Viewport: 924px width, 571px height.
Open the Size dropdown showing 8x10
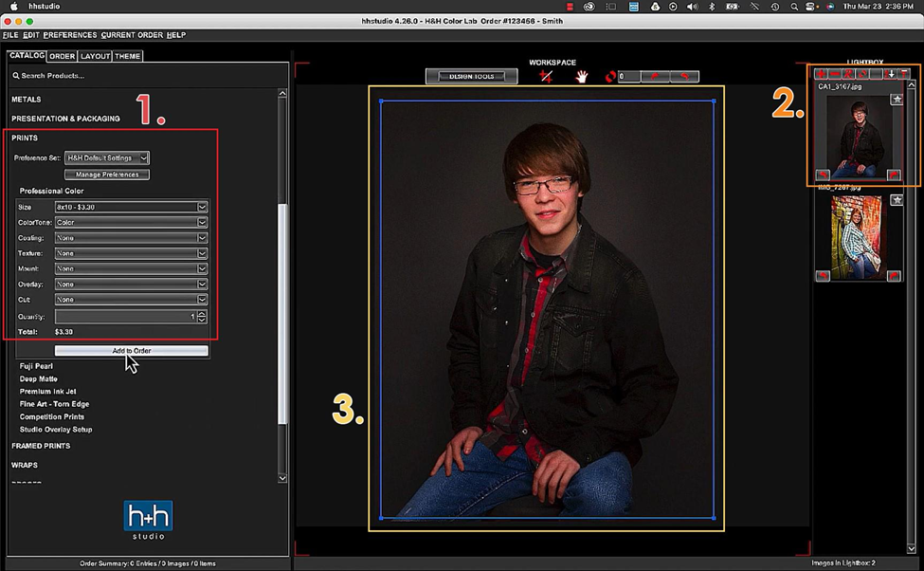pos(131,207)
